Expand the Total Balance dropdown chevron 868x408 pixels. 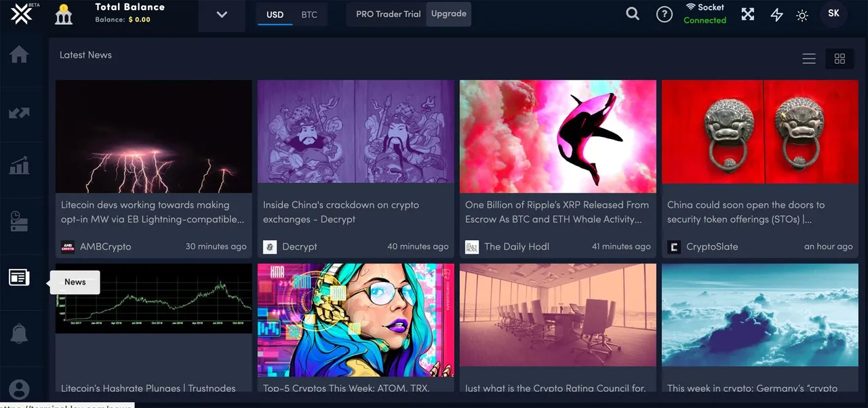pyautogui.click(x=222, y=15)
